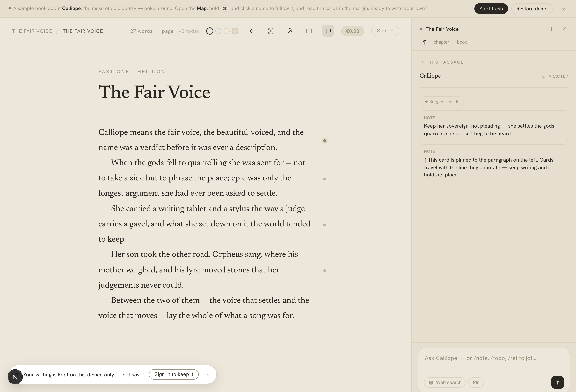The image size is (576, 392).
Task: Click Sign in to keep it
Action: [x=174, y=374]
